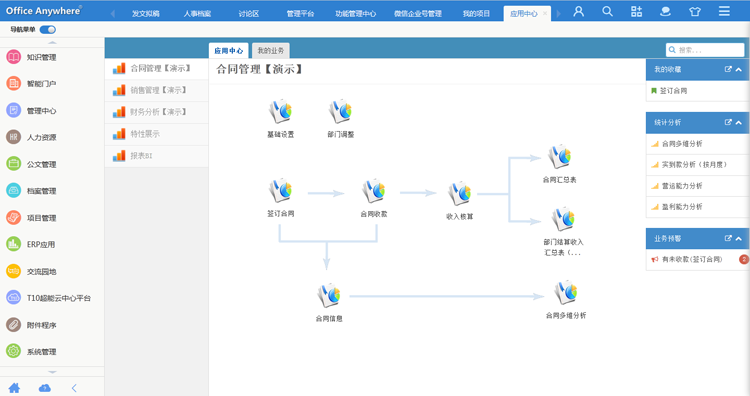Screen dimensions: 750x396
Task: Open 销售管理【演示】 in the app list
Action: point(157,90)
